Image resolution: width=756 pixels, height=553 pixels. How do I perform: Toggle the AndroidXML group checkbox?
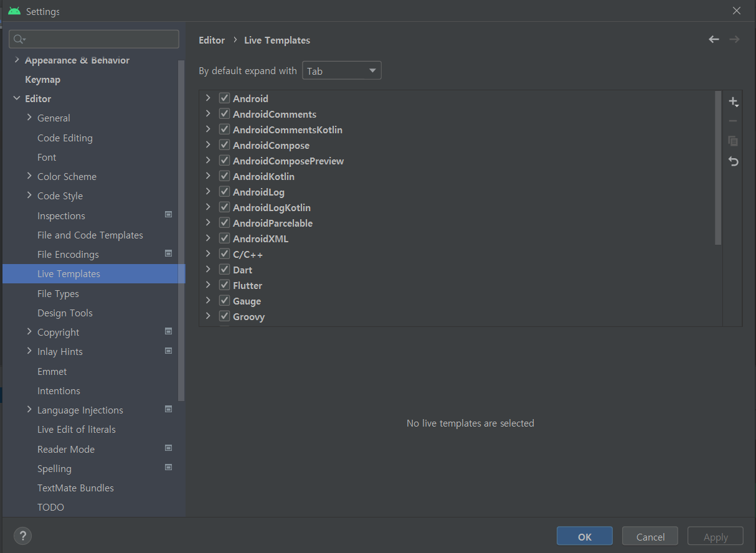[x=225, y=239]
